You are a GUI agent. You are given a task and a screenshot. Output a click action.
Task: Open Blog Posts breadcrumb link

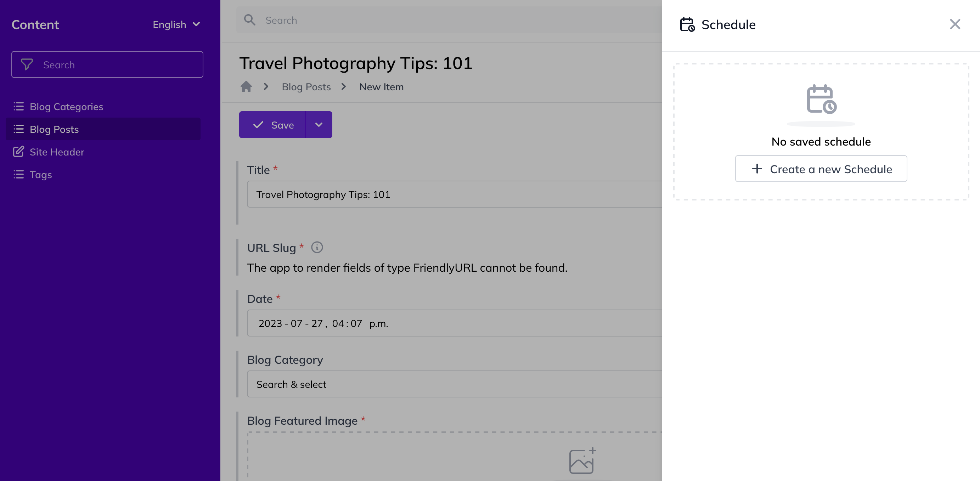(306, 87)
